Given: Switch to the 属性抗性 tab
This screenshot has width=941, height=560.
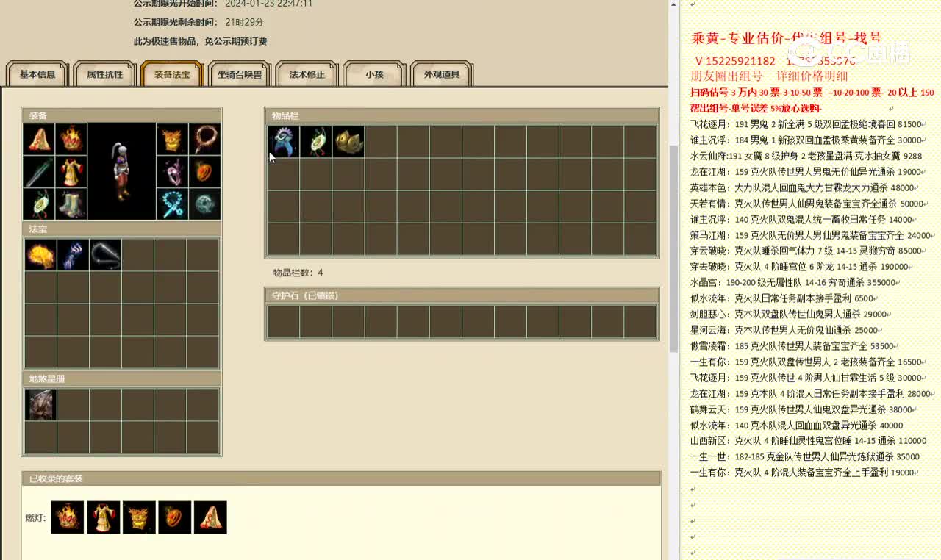Looking at the screenshot, I should (x=105, y=74).
